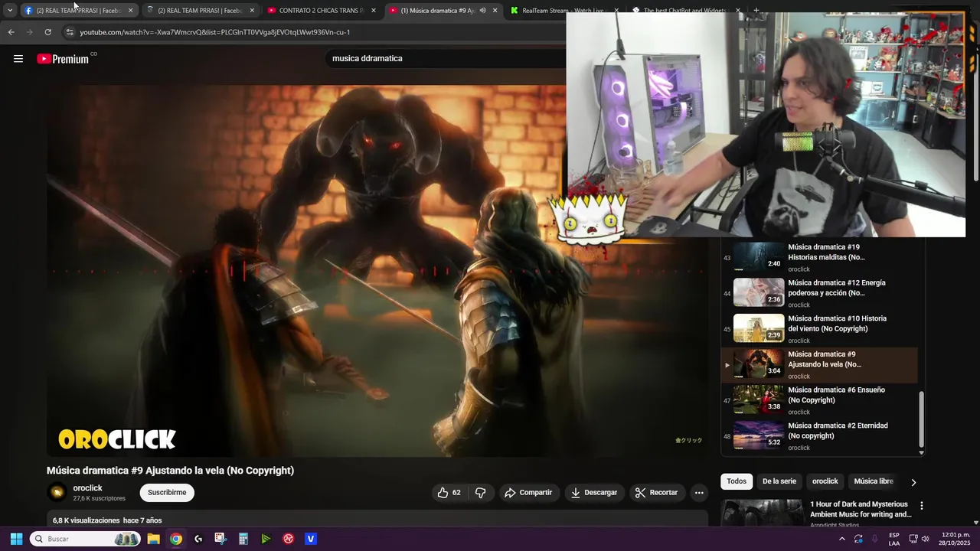Select the Música libre chip

tap(874, 481)
